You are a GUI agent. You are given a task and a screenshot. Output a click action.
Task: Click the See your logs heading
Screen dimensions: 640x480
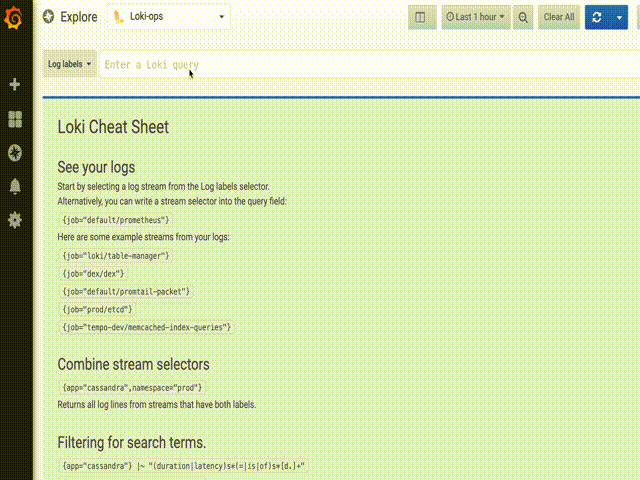tap(96, 167)
